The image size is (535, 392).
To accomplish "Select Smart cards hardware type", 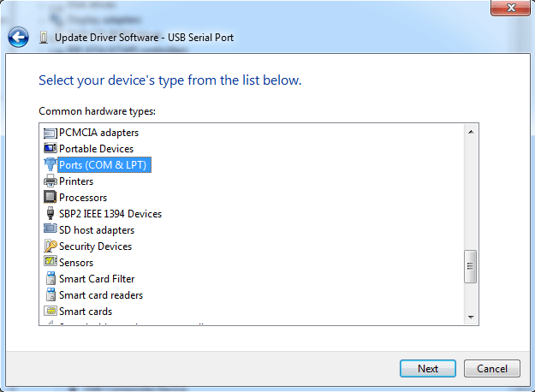I will pyautogui.click(x=85, y=312).
